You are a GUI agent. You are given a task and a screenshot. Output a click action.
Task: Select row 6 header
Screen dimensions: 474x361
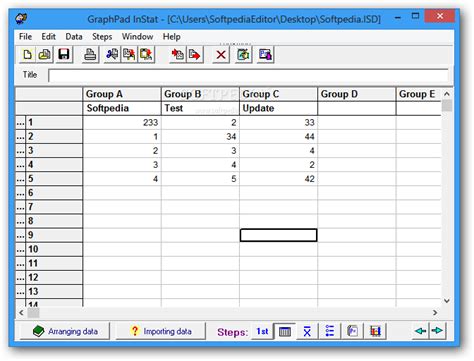(54, 193)
